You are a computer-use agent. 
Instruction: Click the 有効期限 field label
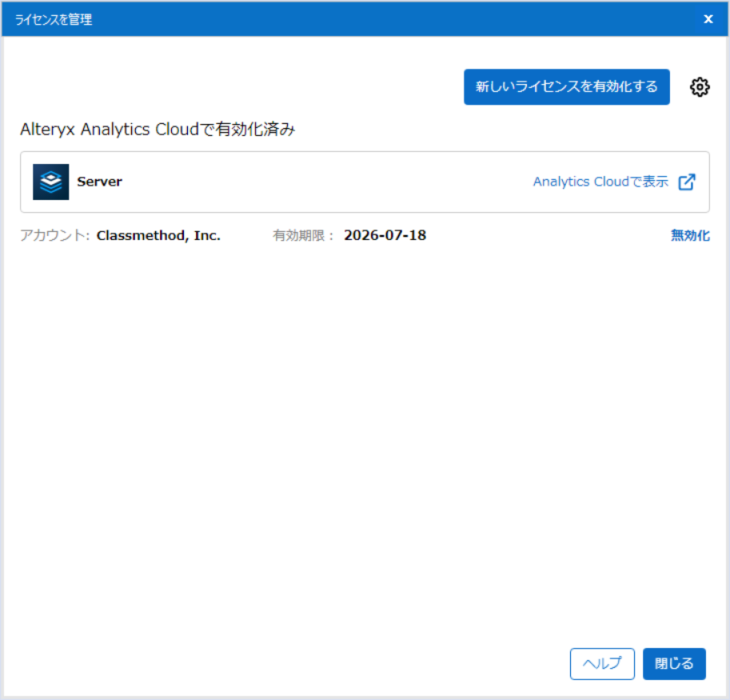(303, 235)
